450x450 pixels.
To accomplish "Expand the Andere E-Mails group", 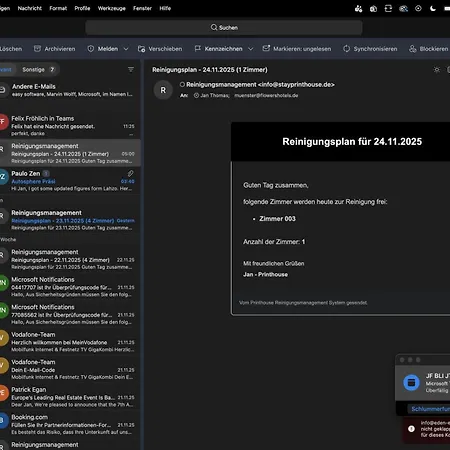I will point(68,90).
